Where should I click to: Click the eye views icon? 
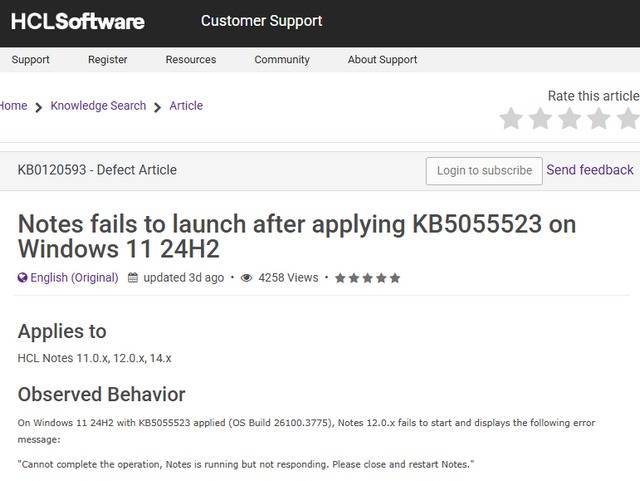[246, 278]
